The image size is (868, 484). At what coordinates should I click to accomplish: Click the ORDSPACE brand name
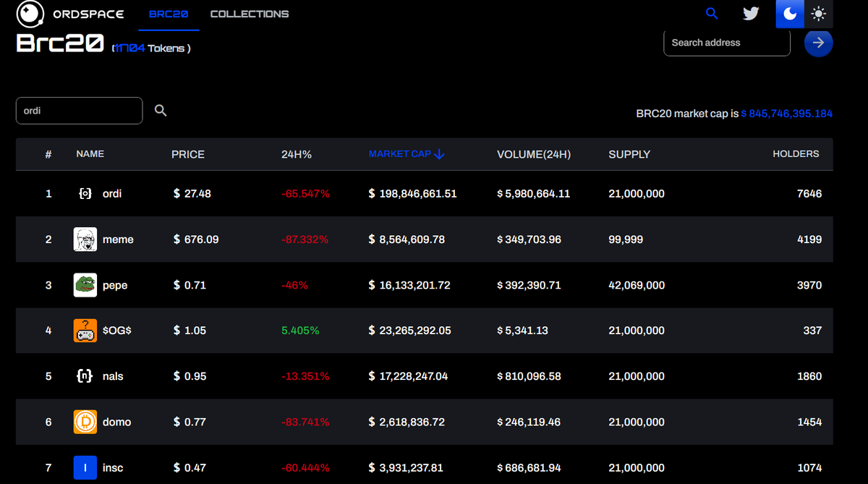[88, 14]
